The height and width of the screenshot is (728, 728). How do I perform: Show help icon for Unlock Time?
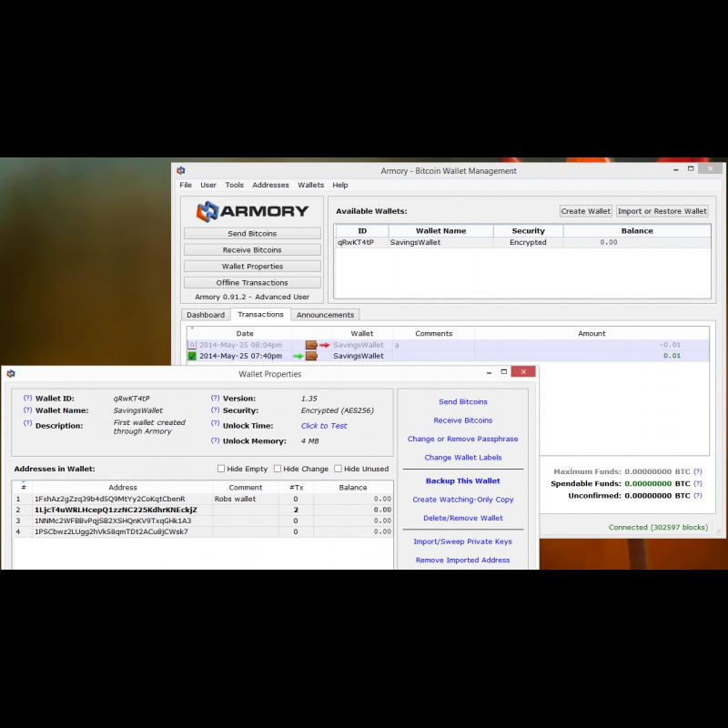(x=215, y=423)
